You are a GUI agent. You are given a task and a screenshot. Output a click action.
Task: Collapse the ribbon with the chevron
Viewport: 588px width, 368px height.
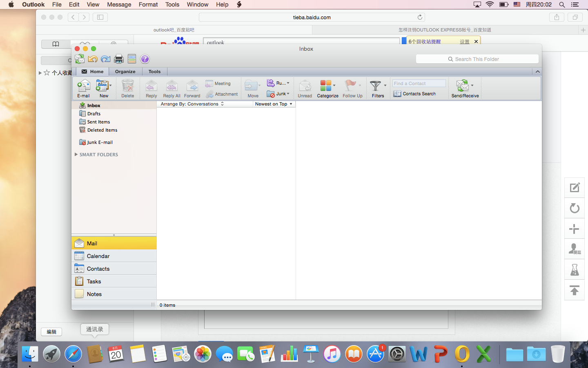click(537, 72)
